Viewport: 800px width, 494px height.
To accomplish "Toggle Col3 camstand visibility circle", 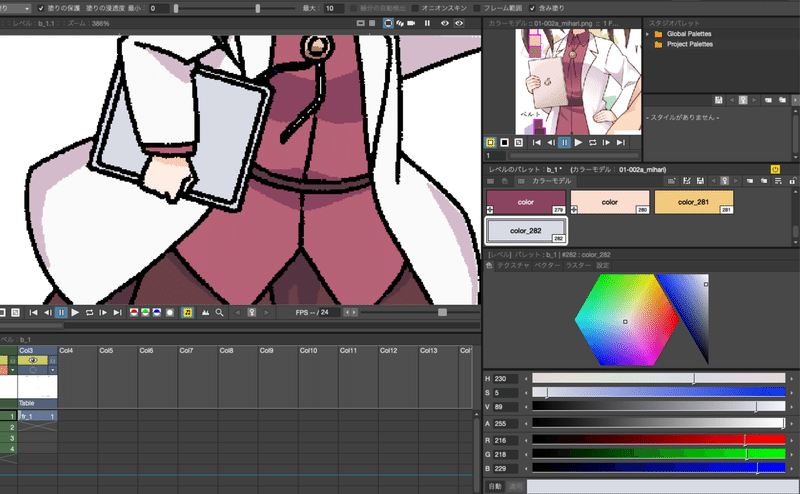I will [x=33, y=369].
